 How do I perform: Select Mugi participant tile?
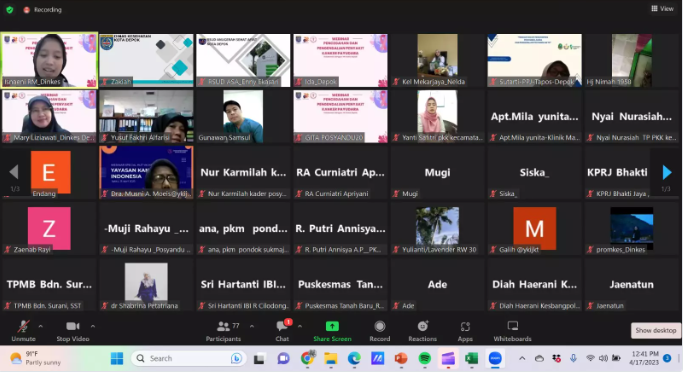[x=437, y=173]
